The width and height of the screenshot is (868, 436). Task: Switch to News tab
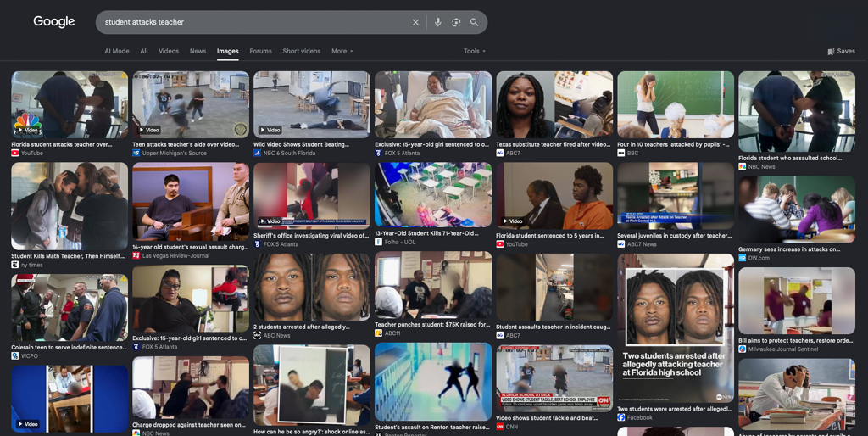(x=198, y=51)
